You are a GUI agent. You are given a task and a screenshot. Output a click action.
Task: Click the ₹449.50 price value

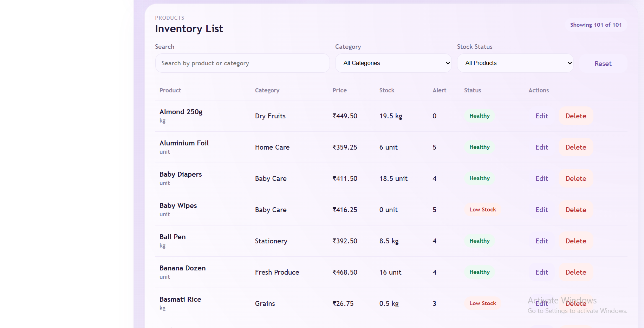tap(345, 116)
